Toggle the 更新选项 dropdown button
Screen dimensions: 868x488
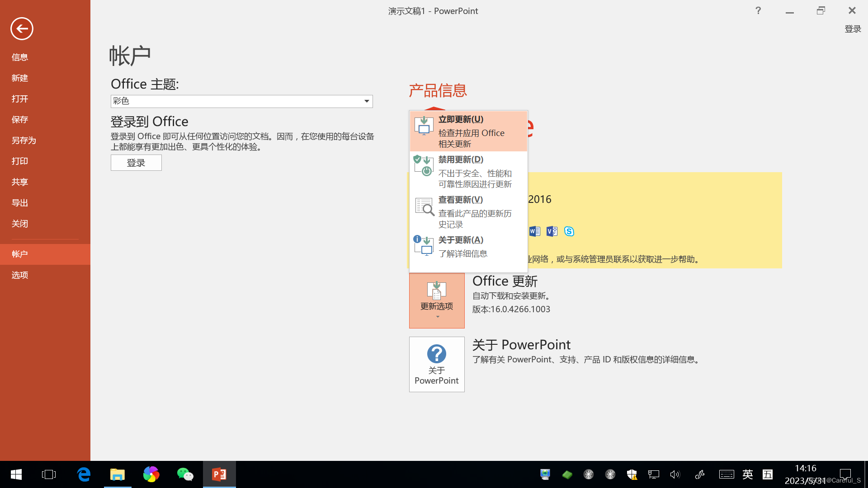pyautogui.click(x=437, y=300)
